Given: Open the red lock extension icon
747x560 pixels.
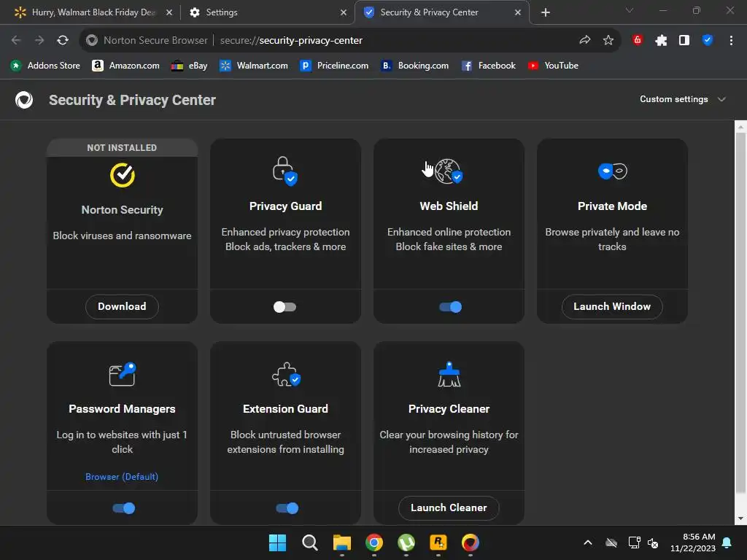Looking at the screenshot, I should tap(638, 40).
